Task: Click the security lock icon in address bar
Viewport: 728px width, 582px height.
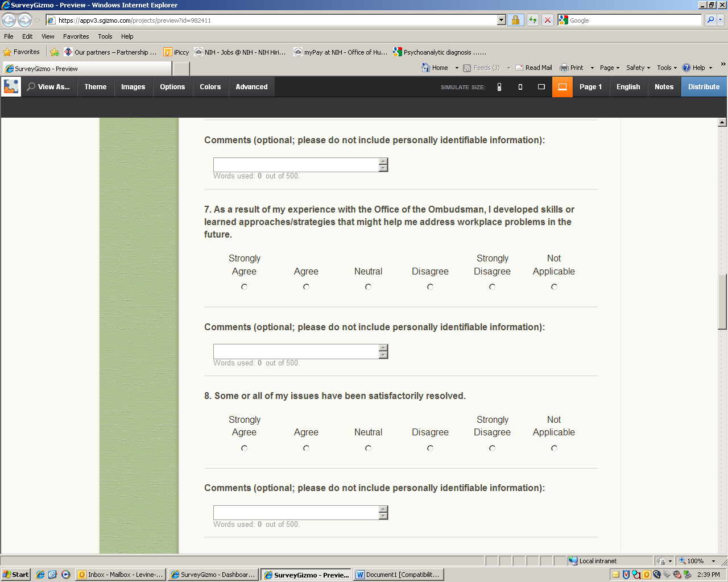Action: coord(515,20)
